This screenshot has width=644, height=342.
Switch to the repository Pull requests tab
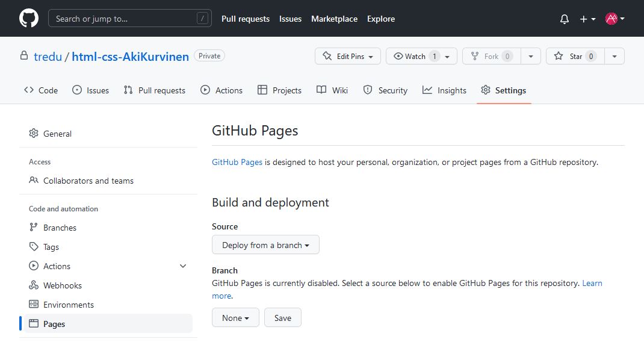click(x=155, y=90)
